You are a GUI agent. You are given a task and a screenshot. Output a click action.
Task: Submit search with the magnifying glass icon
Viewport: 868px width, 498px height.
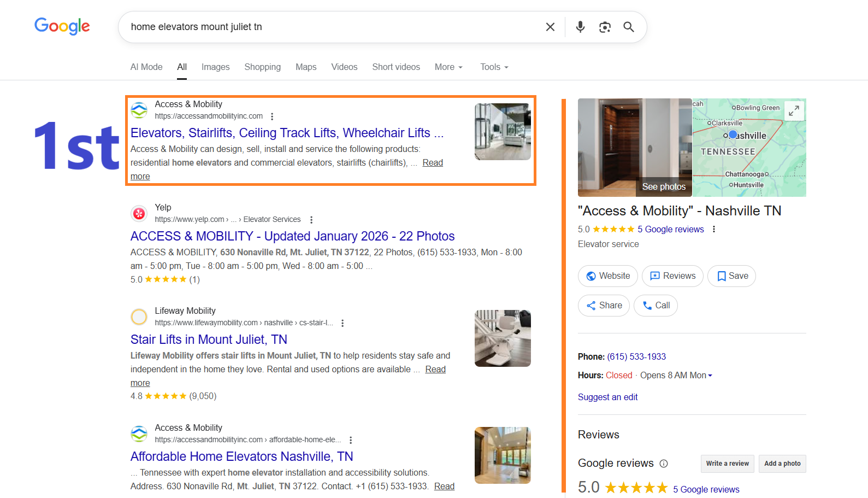tap(629, 27)
